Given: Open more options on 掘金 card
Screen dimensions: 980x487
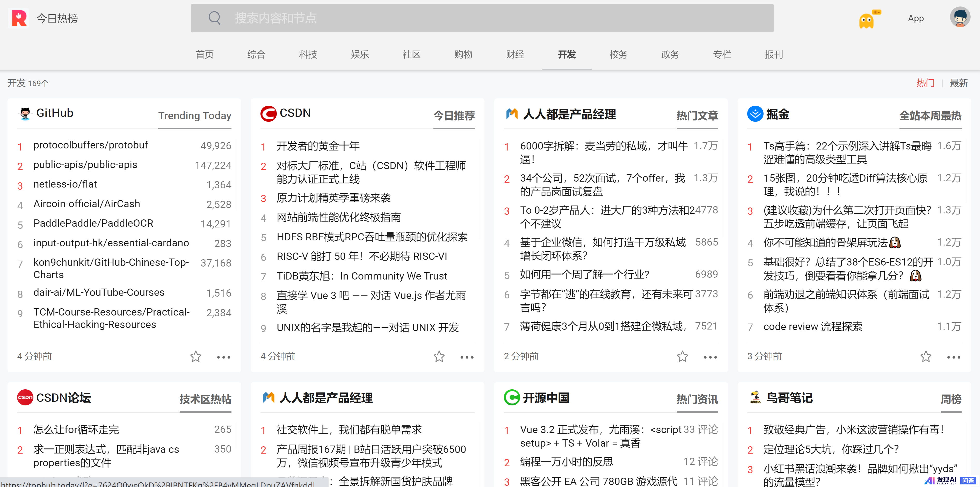Looking at the screenshot, I should coord(954,357).
